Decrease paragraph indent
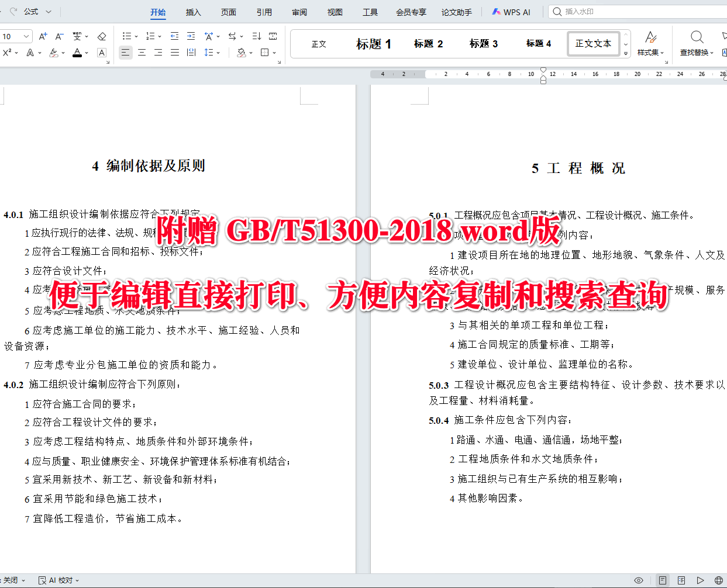727x588 pixels. pyautogui.click(x=174, y=36)
